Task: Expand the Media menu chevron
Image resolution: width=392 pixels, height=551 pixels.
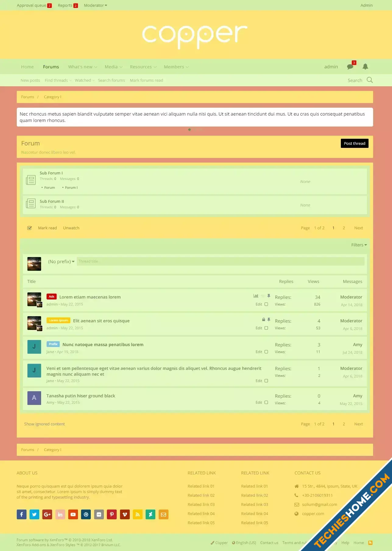Action: pyautogui.click(x=121, y=67)
